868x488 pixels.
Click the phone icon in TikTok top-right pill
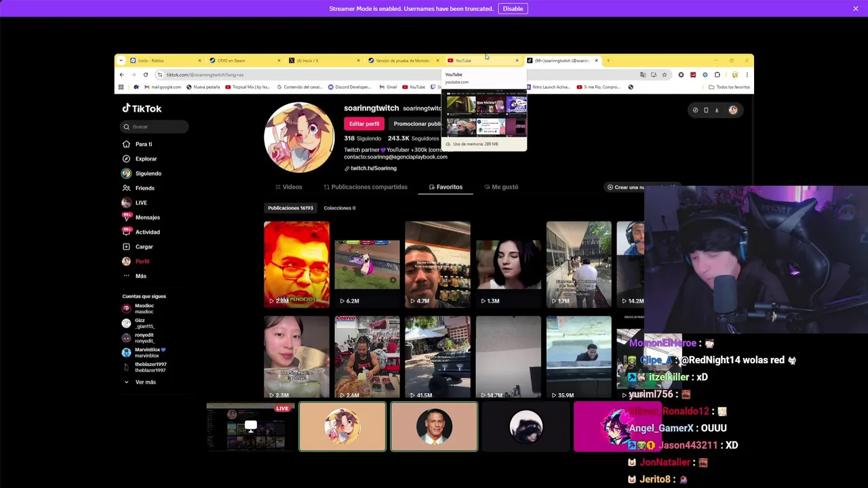706,110
